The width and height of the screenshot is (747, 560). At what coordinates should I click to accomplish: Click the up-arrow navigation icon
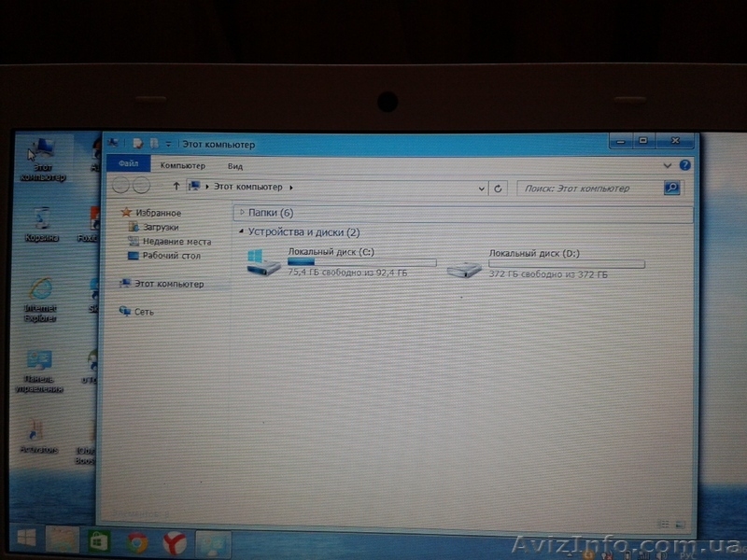click(x=176, y=187)
